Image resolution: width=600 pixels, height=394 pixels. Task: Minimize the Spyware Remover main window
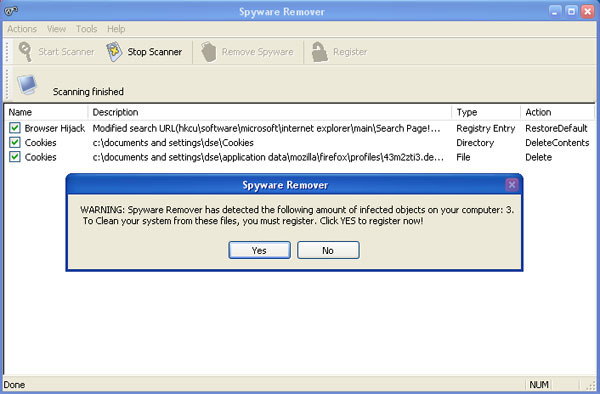pyautogui.click(x=554, y=11)
